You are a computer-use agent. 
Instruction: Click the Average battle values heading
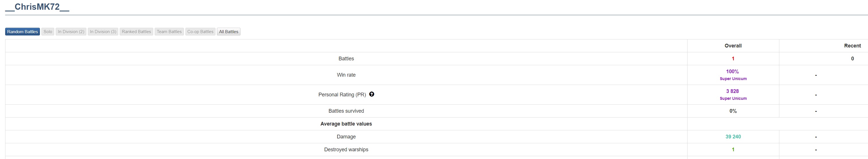click(346, 124)
